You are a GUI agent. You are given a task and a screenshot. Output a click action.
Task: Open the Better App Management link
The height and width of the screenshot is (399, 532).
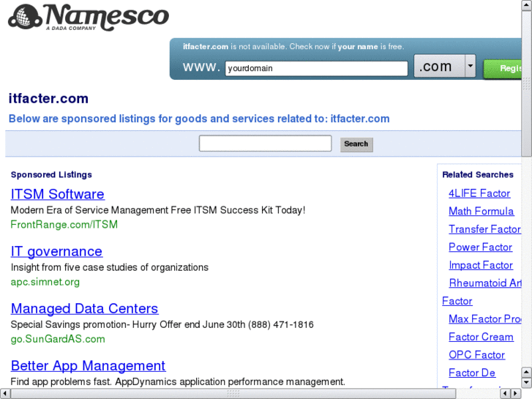point(88,365)
